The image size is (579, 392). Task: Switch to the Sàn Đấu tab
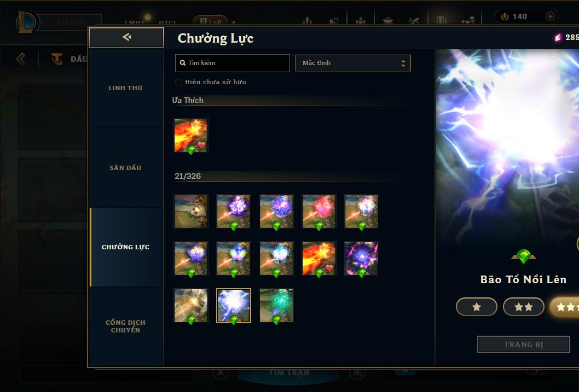point(125,168)
